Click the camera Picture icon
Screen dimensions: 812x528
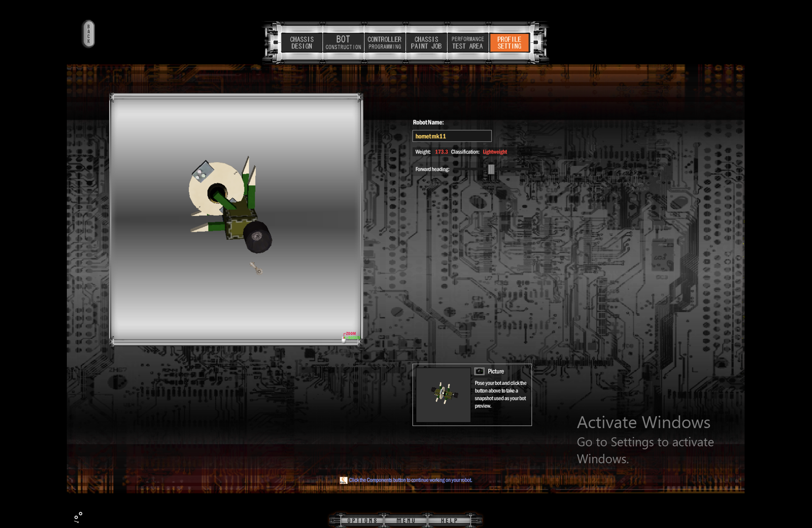[x=478, y=371]
